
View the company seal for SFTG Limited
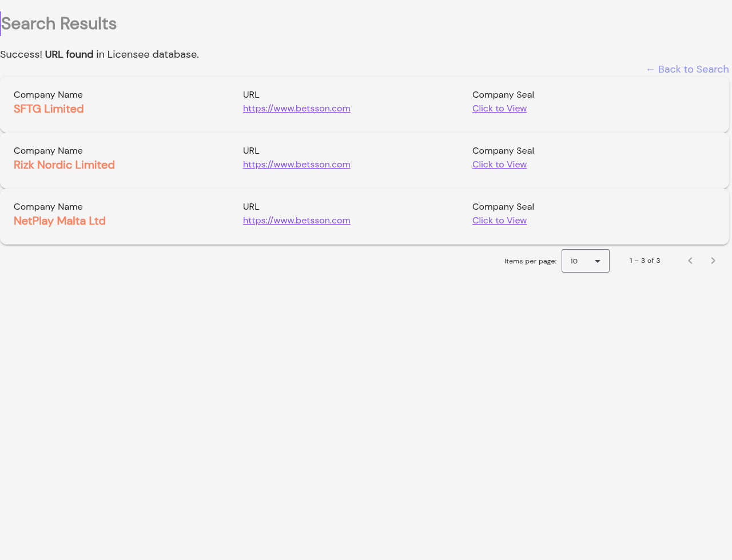click(499, 109)
